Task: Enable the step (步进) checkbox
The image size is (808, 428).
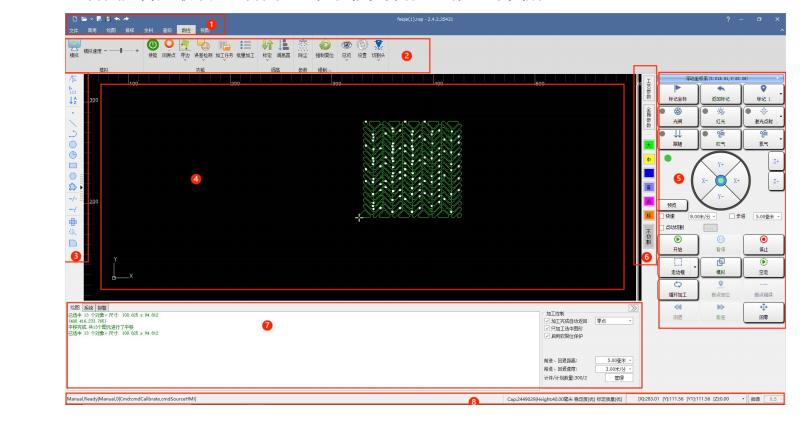Action: coord(732,216)
